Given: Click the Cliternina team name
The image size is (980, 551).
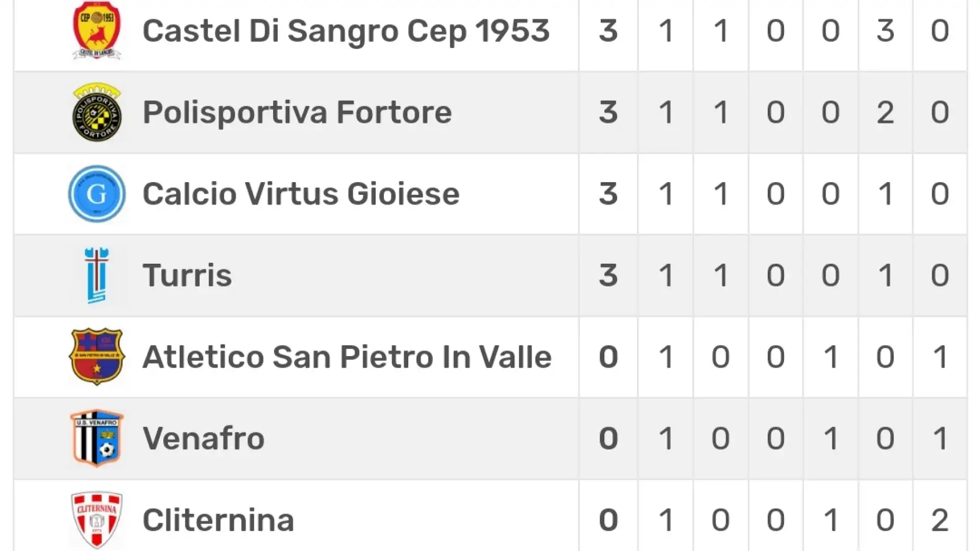Looking at the screenshot, I should point(218,520).
